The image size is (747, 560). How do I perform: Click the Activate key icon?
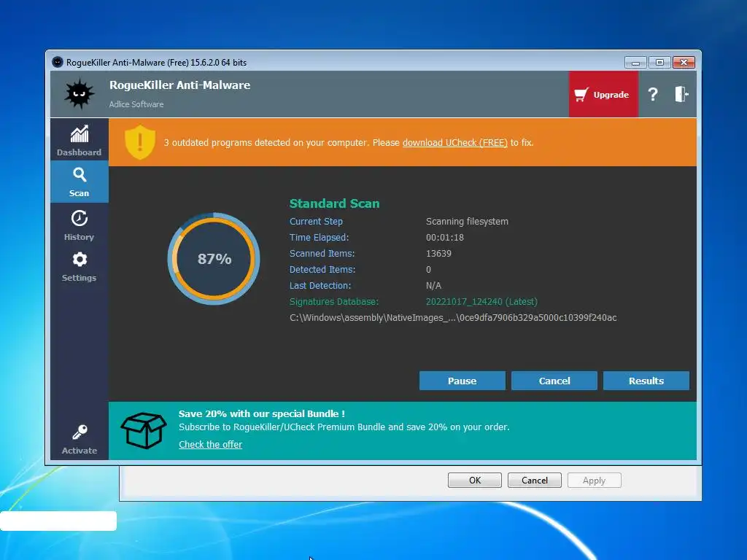coord(80,432)
